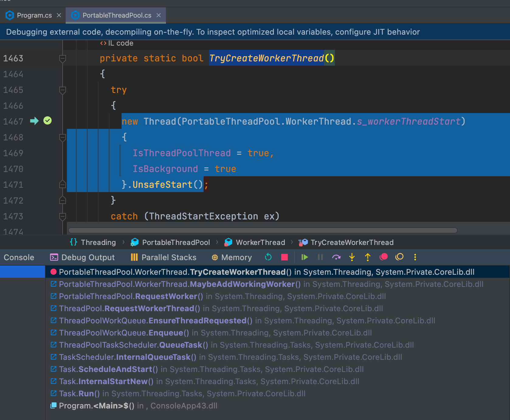
Task: Select ThreadPoolWorkQueue.Enqueue() frame
Action: [277, 333]
